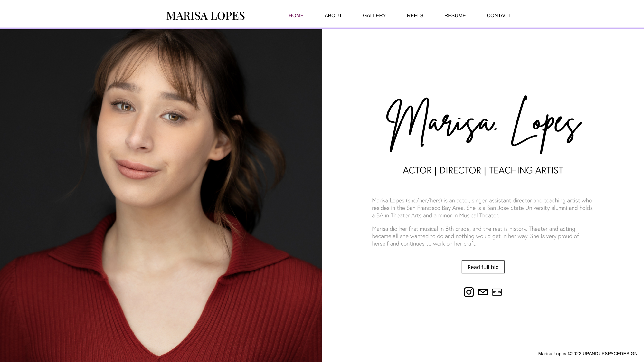
Task: Open the Instagram profile icon
Action: pyautogui.click(x=469, y=292)
